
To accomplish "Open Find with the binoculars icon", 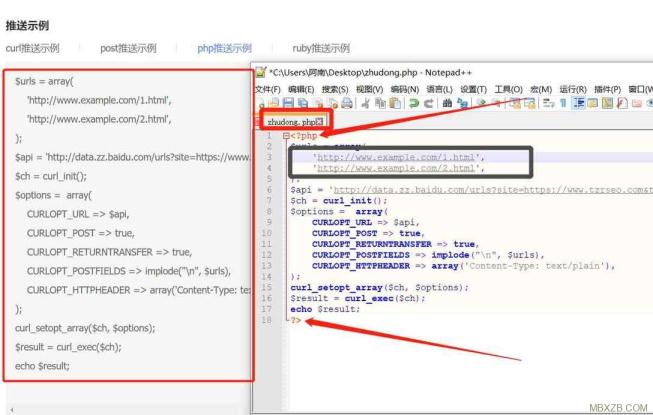I will click(x=447, y=103).
